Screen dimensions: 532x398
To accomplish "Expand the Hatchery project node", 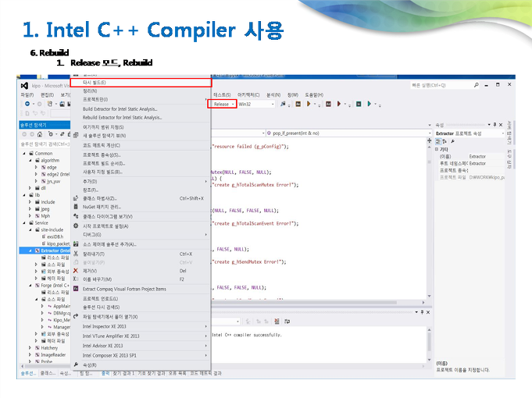I will (30, 348).
